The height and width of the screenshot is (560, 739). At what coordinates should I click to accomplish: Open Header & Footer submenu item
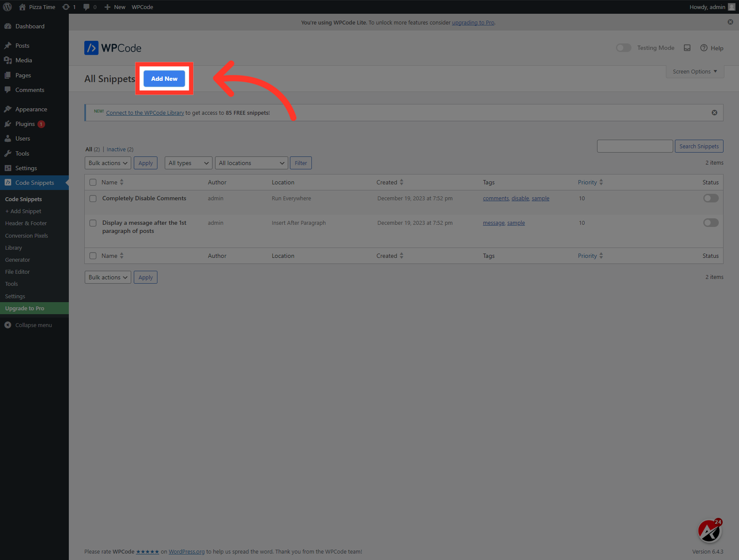[26, 223]
